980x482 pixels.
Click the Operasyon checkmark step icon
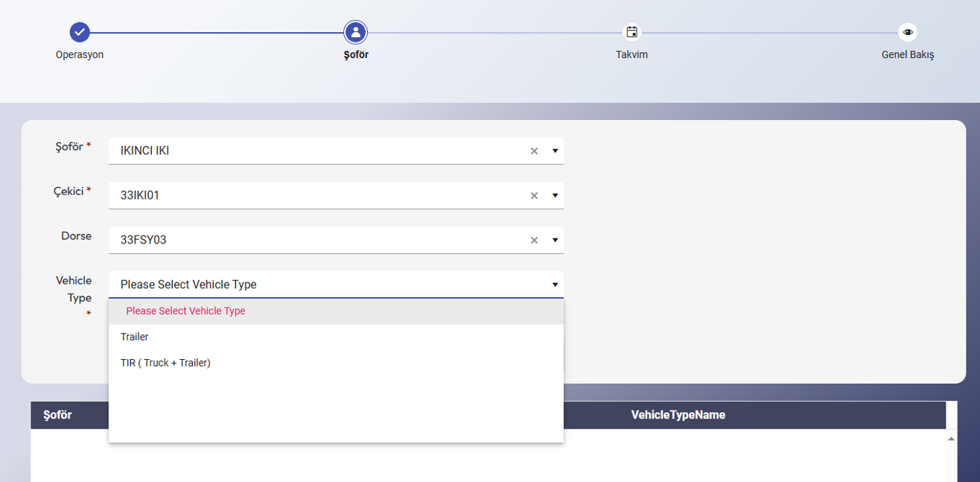(x=80, y=32)
